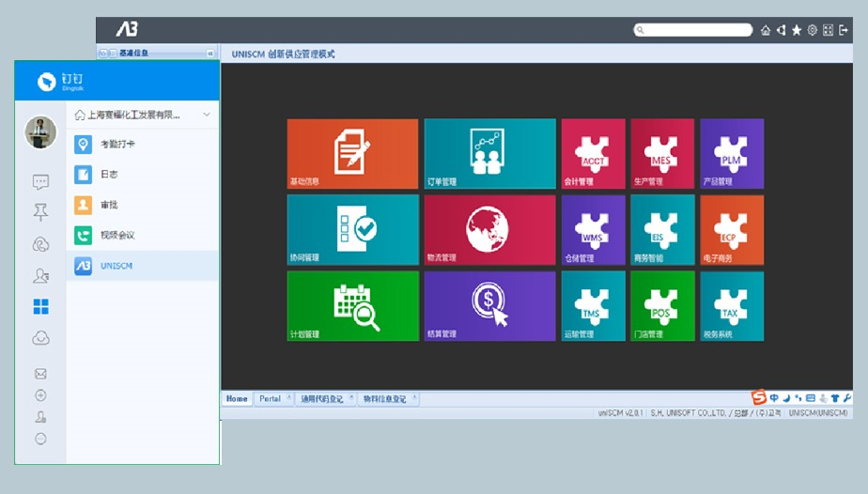Image resolution: width=868 pixels, height=494 pixels.
Task: Open the TAX 税务系统 module tile
Action: 732,306
